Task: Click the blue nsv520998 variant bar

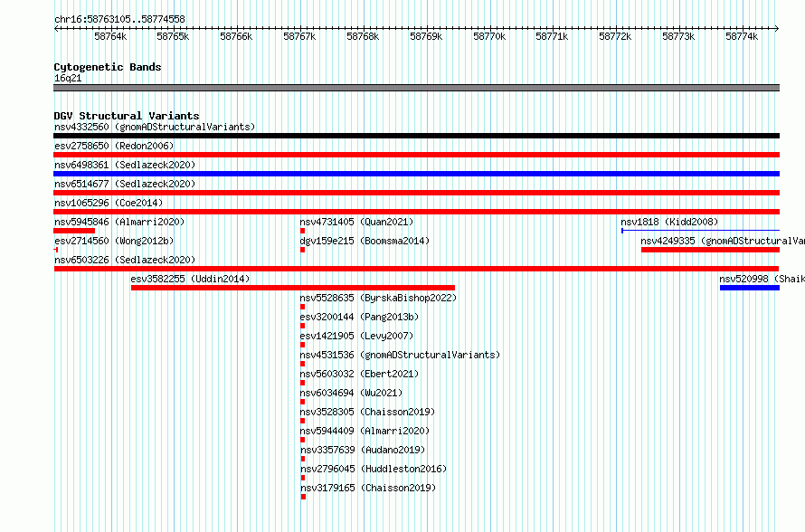Action: 750,288
